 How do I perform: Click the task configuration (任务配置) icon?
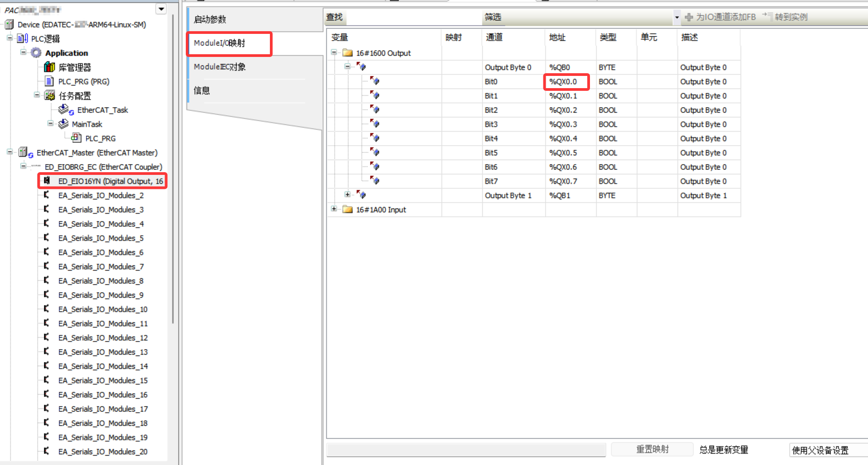click(x=49, y=96)
